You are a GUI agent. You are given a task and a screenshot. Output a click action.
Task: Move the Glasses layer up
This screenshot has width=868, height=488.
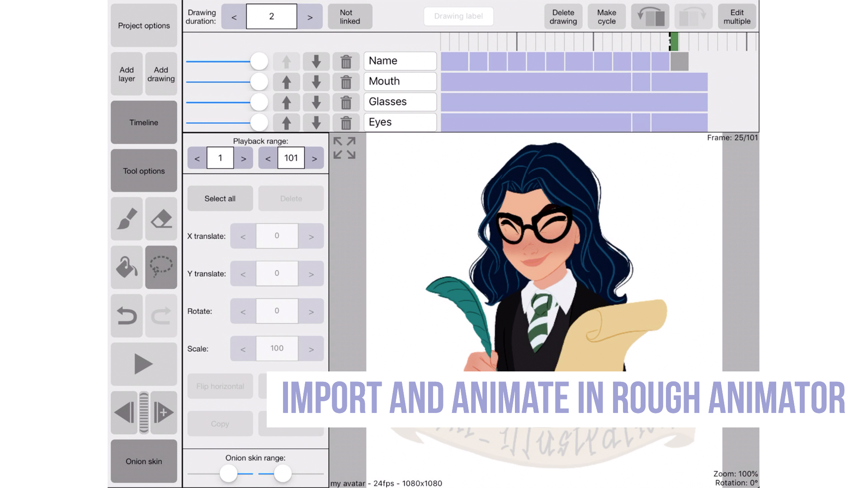pyautogui.click(x=286, y=102)
